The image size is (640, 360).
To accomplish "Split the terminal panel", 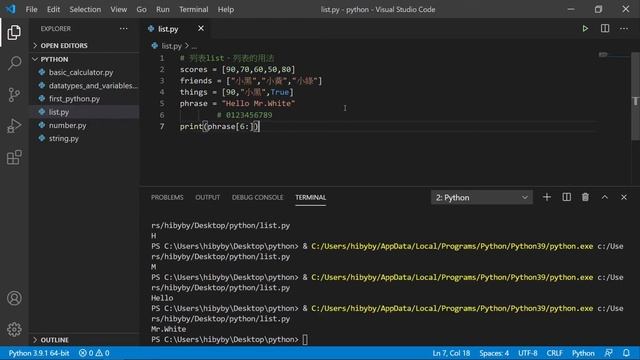I will pos(567,197).
